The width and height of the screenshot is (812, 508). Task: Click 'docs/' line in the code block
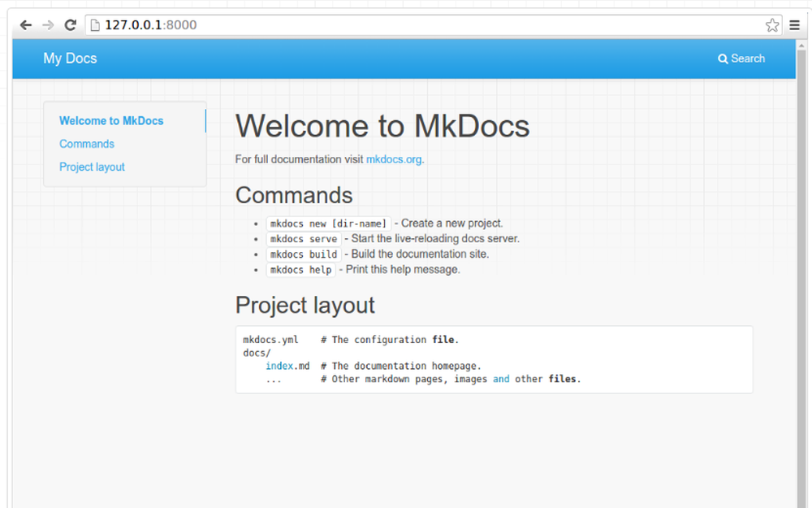tap(257, 353)
